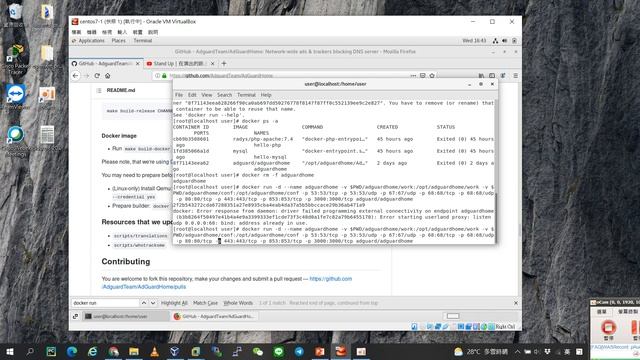Image resolution: width=640 pixels, height=360 pixels.
Task: Click VirtualBox Right Ctrl host key indicator
Action: coord(505,327)
